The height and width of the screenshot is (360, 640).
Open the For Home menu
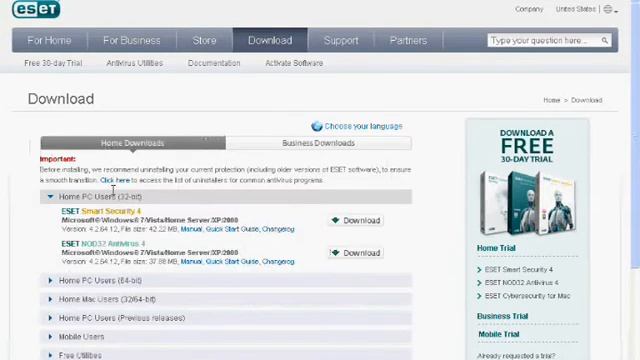[x=49, y=40]
